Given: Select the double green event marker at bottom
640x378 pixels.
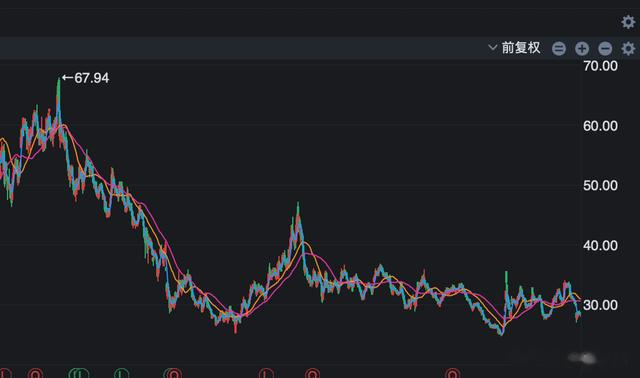Looking at the screenshot, I should 79,374.
